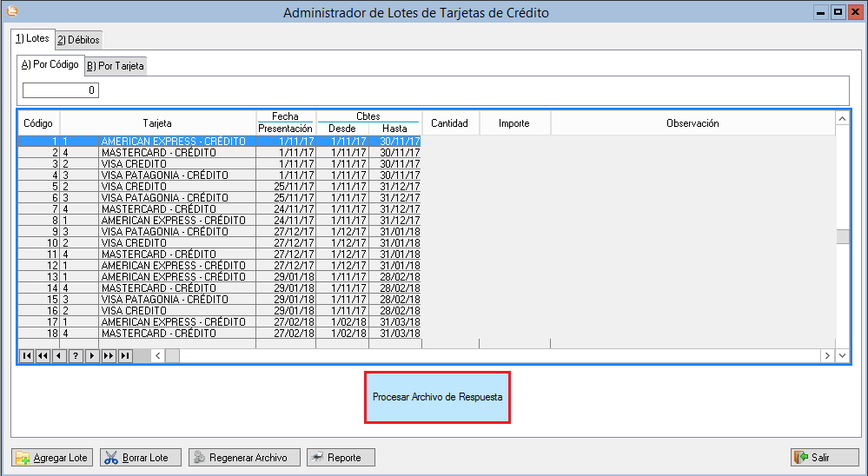868x476 pixels.
Task: Select the A) Por Código tab
Action: point(50,65)
